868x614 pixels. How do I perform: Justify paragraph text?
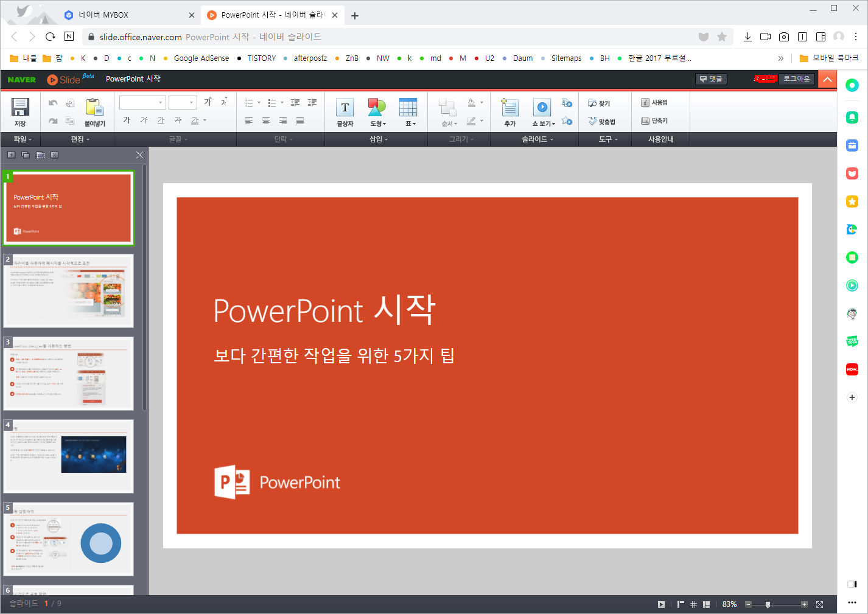coord(300,120)
